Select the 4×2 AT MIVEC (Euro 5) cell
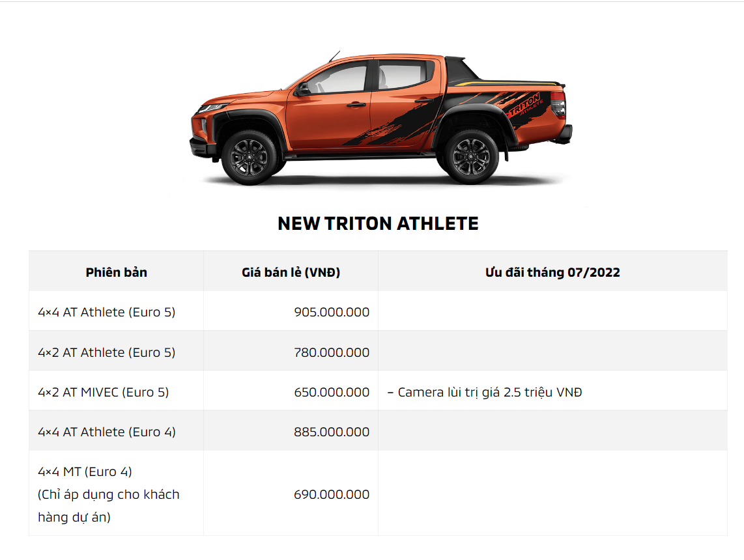 click(116, 391)
